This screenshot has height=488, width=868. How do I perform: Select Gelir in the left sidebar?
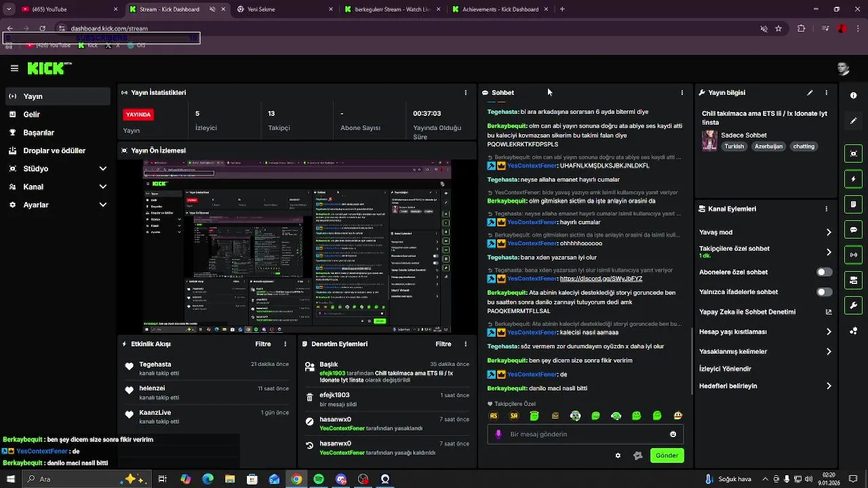pos(58,115)
